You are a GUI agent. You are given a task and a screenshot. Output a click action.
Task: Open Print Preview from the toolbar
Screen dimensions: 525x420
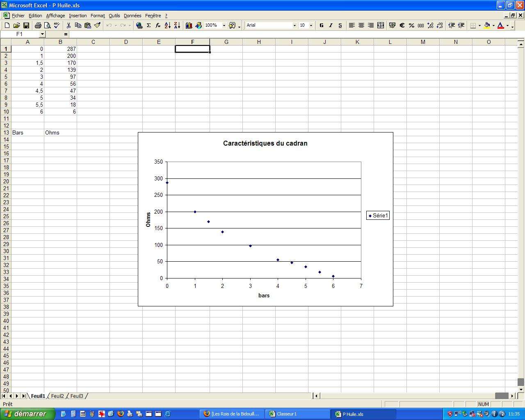(x=48, y=25)
